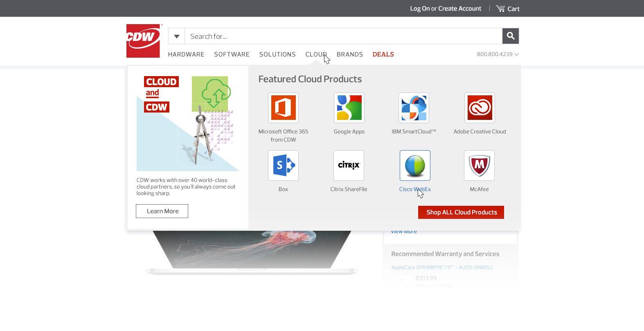This screenshot has width=644, height=331.
Task: Open the Adobe Creative Cloud icon
Action: pos(480,108)
